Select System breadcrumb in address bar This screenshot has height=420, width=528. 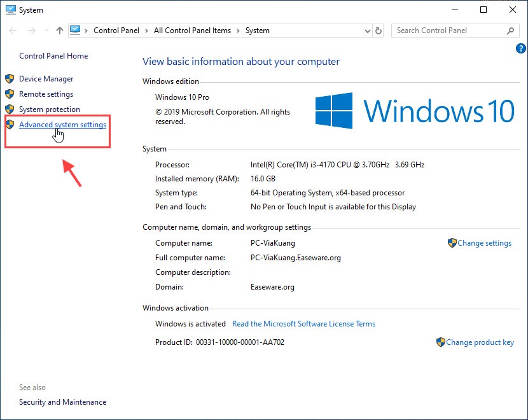[x=257, y=31]
